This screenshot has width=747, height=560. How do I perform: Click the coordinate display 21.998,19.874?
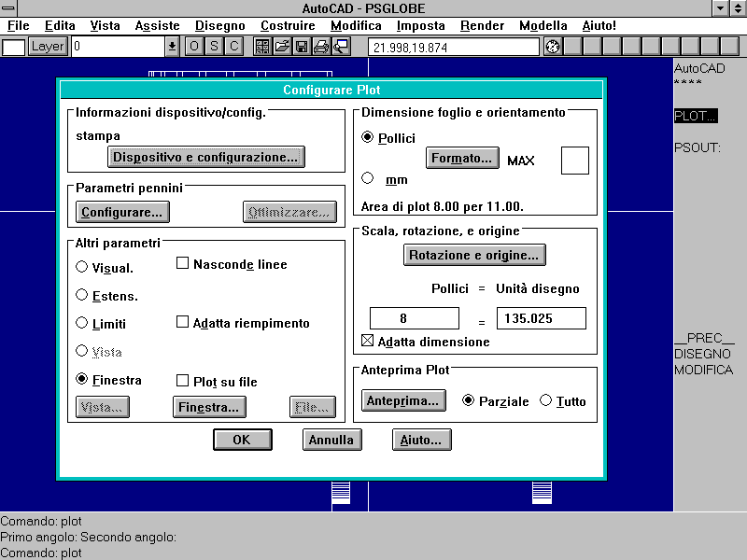pyautogui.click(x=454, y=48)
